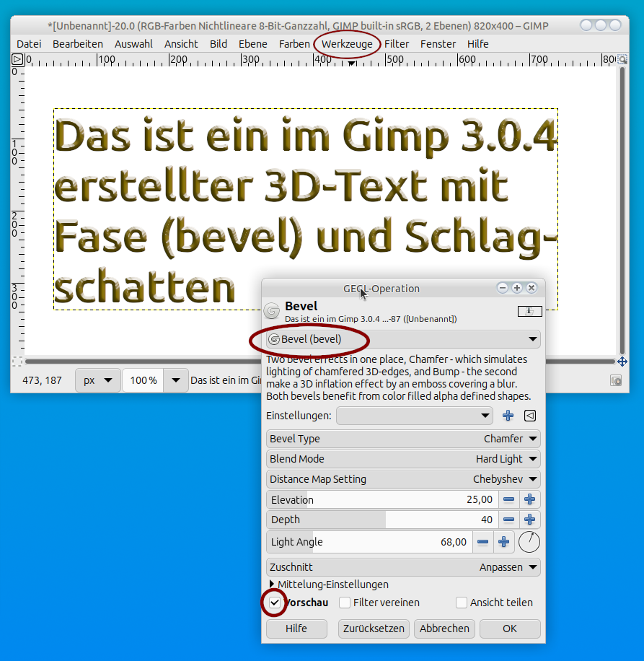This screenshot has width=644, height=661.
Task: Open the Ebene menu
Action: (252, 44)
